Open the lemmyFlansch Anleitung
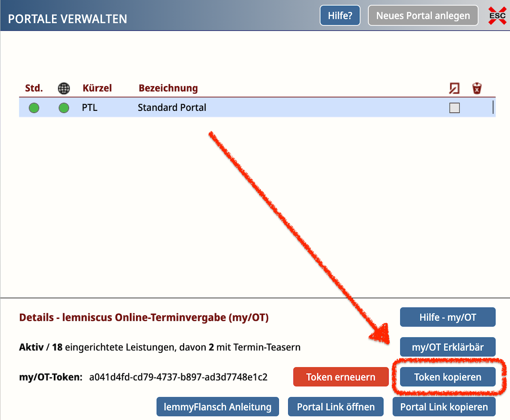510x420 pixels. (218, 407)
